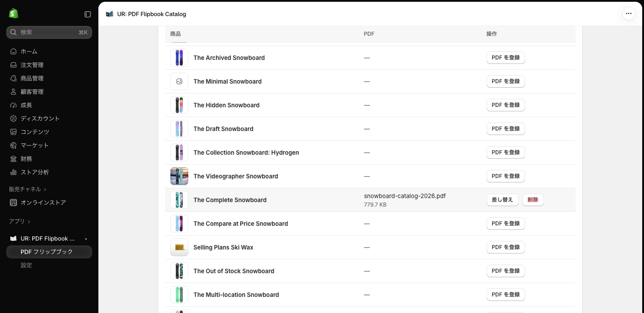Click the discounts badge icon
This screenshot has height=313, width=644.
click(13, 118)
